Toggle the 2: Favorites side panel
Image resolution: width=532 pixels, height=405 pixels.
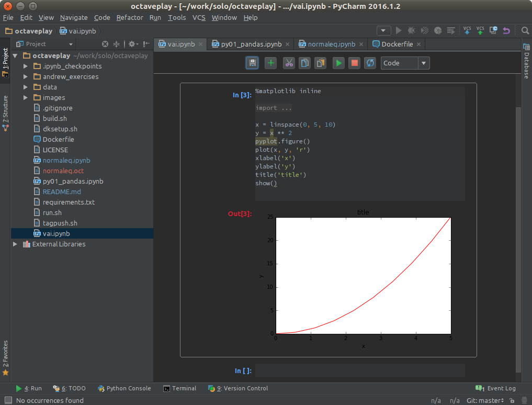[x=5, y=358]
